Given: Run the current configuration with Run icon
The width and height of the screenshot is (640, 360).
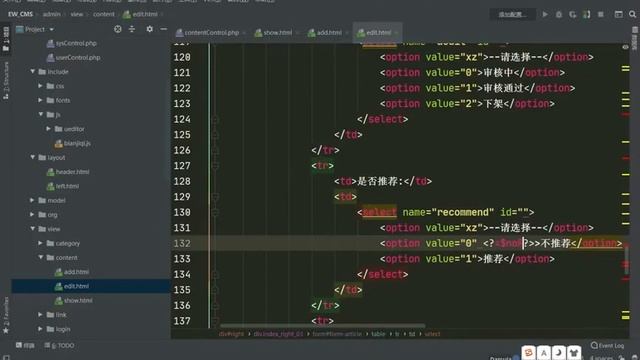Looking at the screenshot, I should [545, 14].
